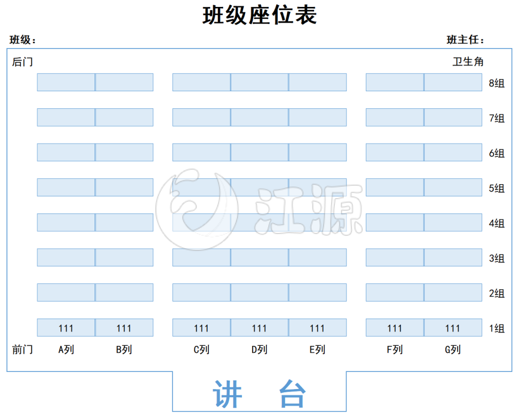
Task: Select the 111 seat above C列
Action: click(x=201, y=328)
